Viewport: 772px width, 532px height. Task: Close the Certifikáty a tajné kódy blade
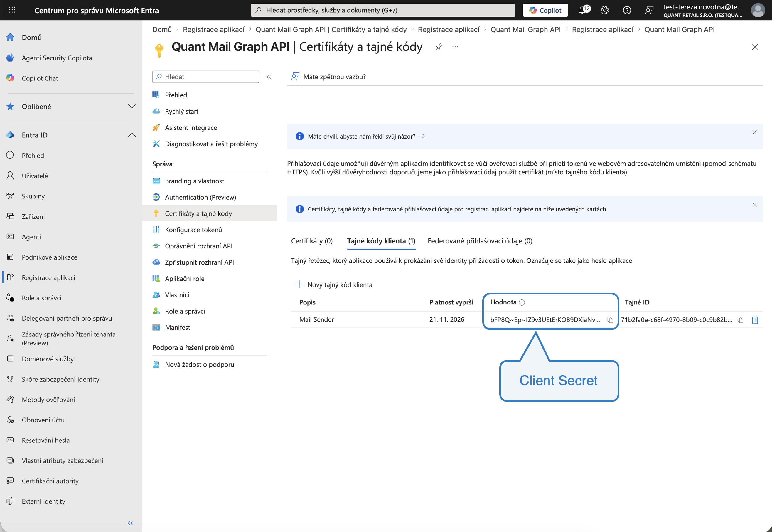(x=755, y=47)
